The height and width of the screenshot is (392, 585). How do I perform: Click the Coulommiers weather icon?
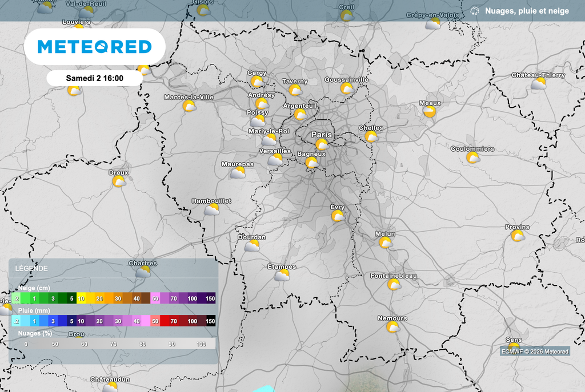click(x=472, y=157)
